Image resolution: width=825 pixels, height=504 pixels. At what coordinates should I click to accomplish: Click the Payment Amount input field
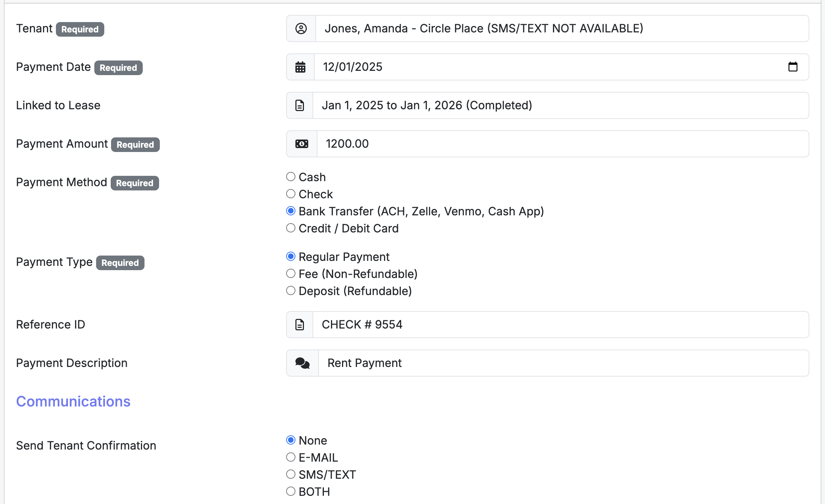[562, 144]
